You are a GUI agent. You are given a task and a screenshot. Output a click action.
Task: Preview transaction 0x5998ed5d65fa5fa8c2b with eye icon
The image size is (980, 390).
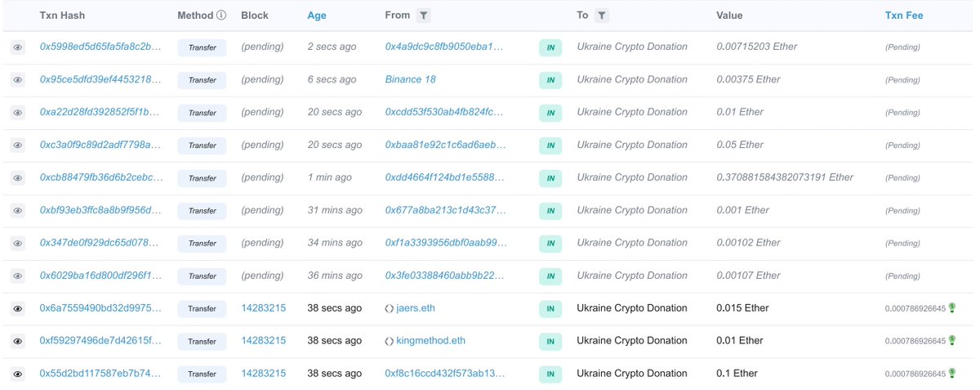coord(17,47)
